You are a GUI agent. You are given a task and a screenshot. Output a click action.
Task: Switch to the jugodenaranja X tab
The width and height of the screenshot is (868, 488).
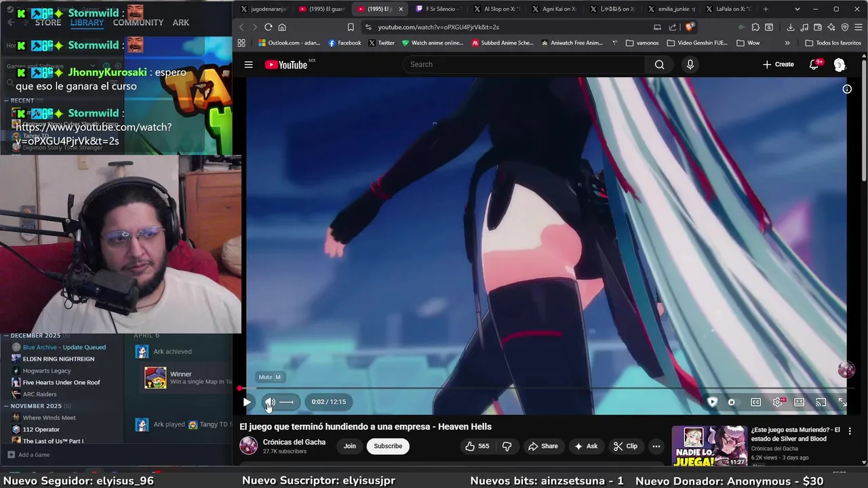click(264, 9)
